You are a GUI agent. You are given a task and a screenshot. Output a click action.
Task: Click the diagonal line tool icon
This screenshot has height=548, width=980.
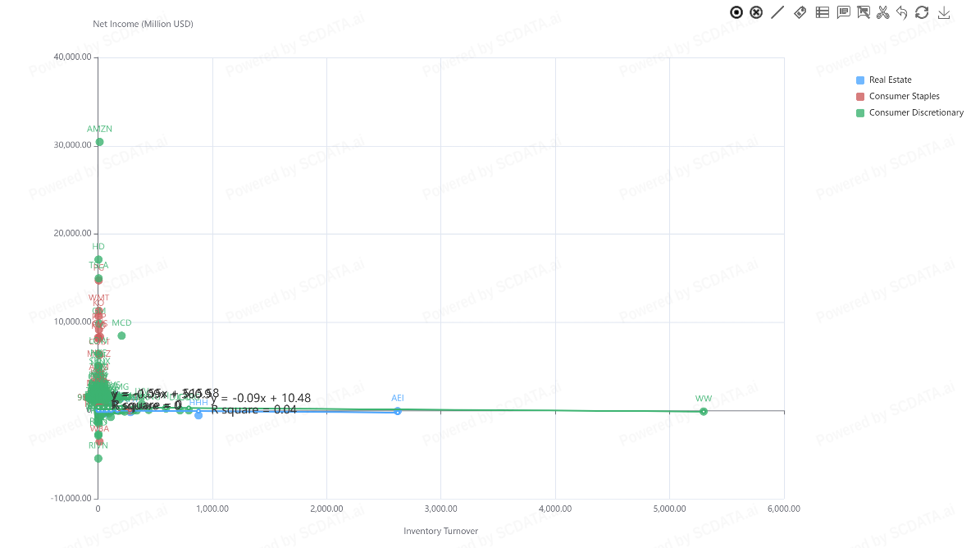(777, 12)
